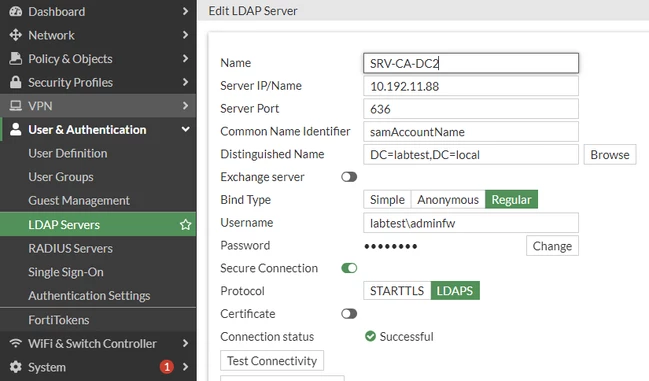Image resolution: width=649 pixels, height=381 pixels.
Task: Click the System gear icon
Action: (x=15, y=367)
